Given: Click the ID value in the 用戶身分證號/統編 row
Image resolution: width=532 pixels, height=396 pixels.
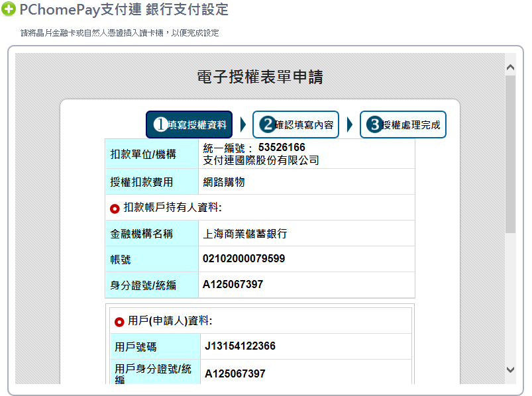Looking at the screenshot, I should 235,373.
